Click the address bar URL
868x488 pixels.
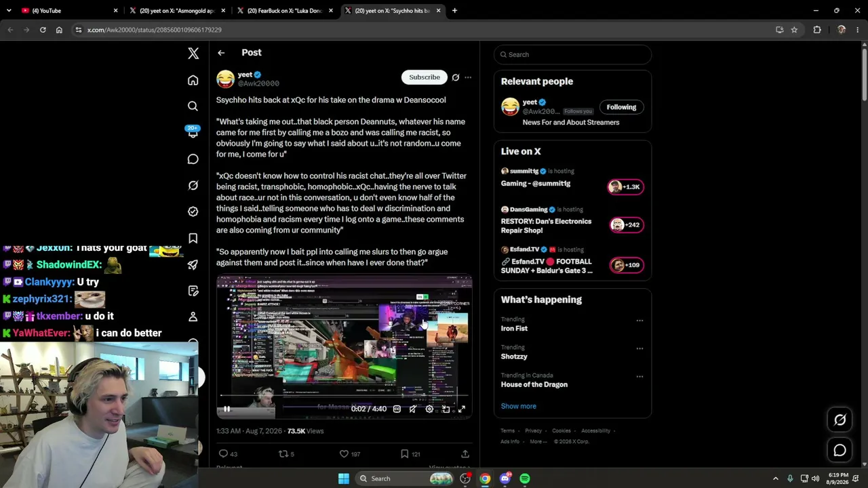pos(155,30)
